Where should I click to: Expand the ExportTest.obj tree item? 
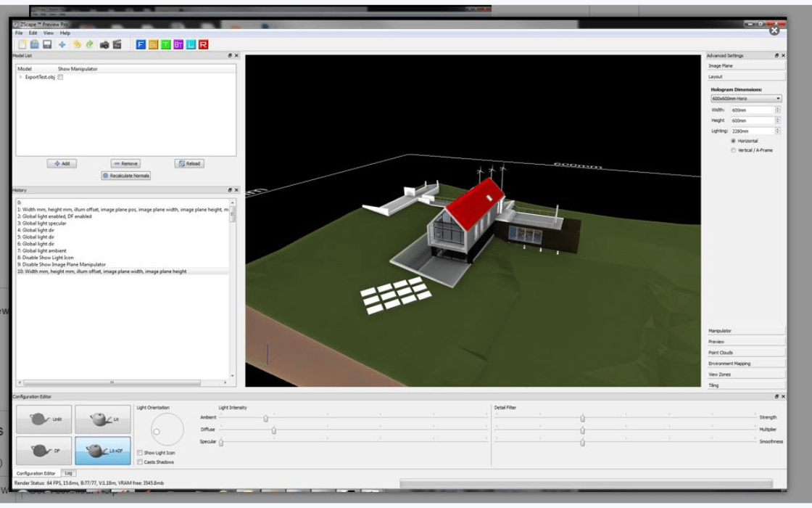tap(20, 77)
